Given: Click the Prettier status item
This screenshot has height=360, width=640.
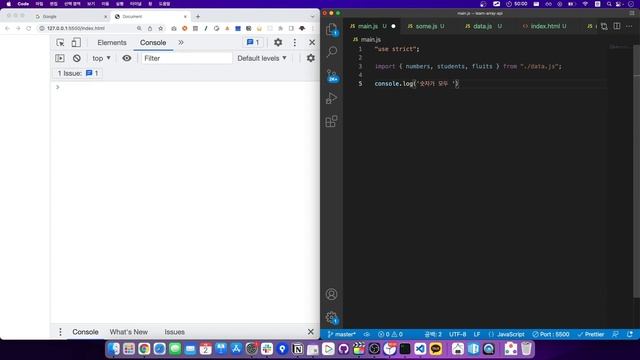Looking at the screenshot, I should (591, 334).
